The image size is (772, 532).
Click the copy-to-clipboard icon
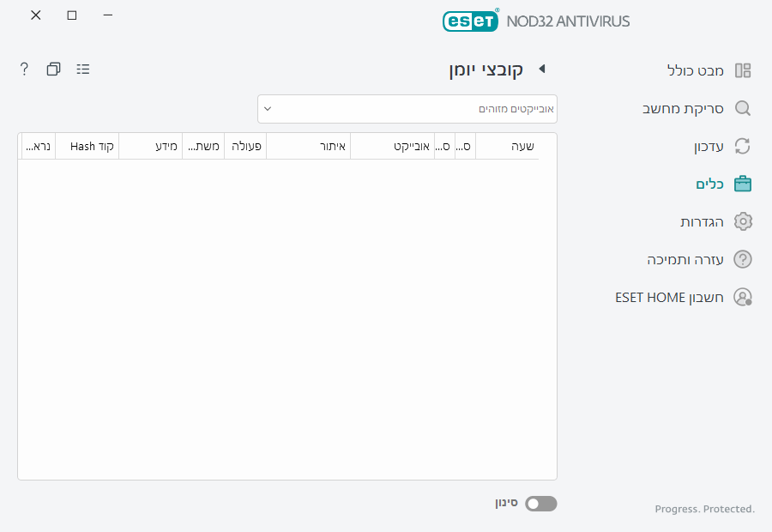(53, 69)
